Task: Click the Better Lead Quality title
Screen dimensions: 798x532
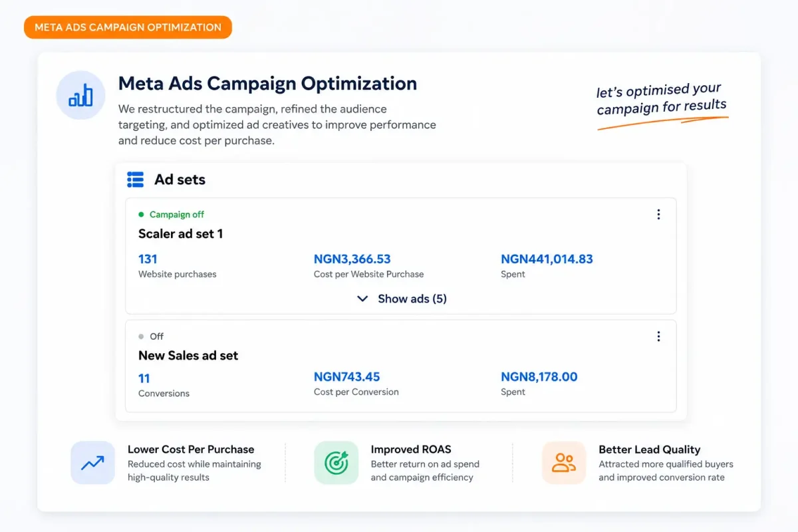Action: [x=650, y=450]
